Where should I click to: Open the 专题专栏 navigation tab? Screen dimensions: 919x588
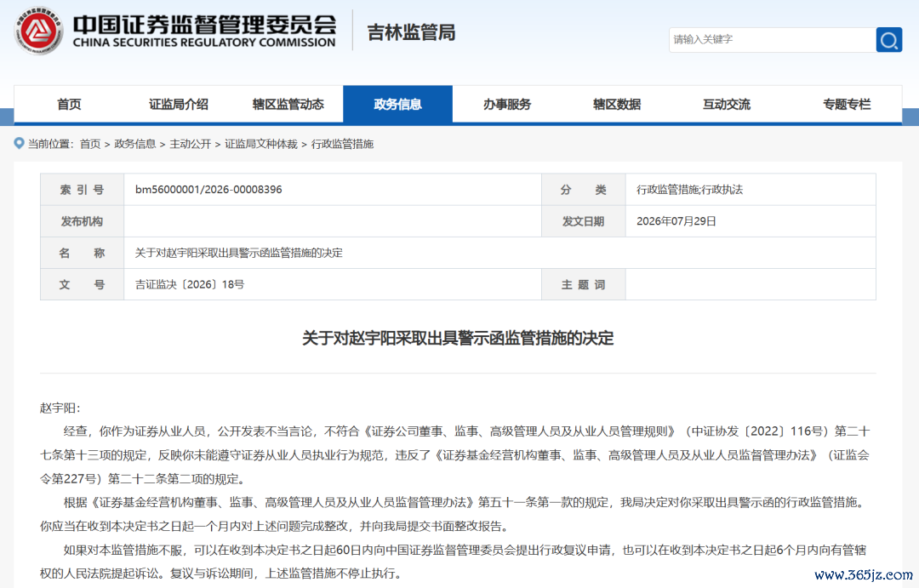(x=847, y=105)
